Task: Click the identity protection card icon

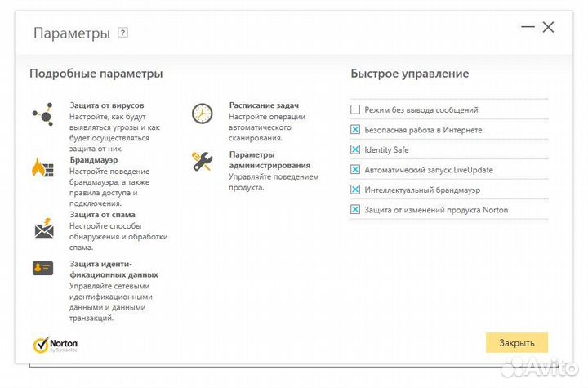Action: (x=43, y=269)
